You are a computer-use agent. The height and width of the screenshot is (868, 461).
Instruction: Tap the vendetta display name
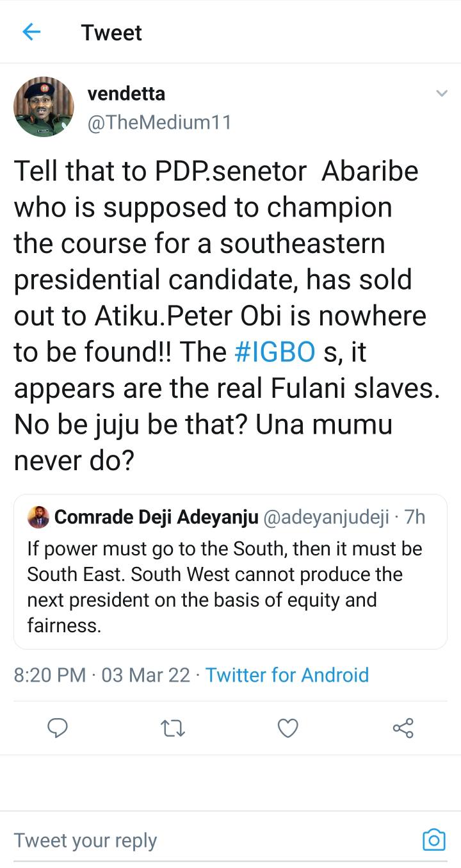click(x=126, y=94)
